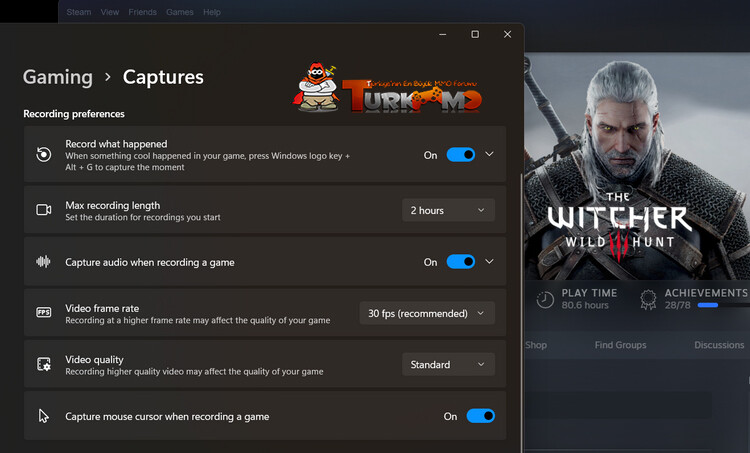Expand the Capture audio options chevron
Viewport: 750px width, 453px height.
[489, 261]
